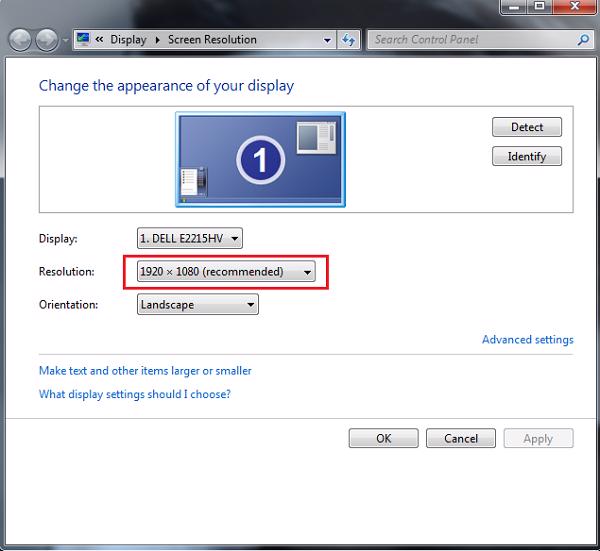Open recent pages arrow beside navigation buttons
The height and width of the screenshot is (551, 600).
[x=66, y=41]
